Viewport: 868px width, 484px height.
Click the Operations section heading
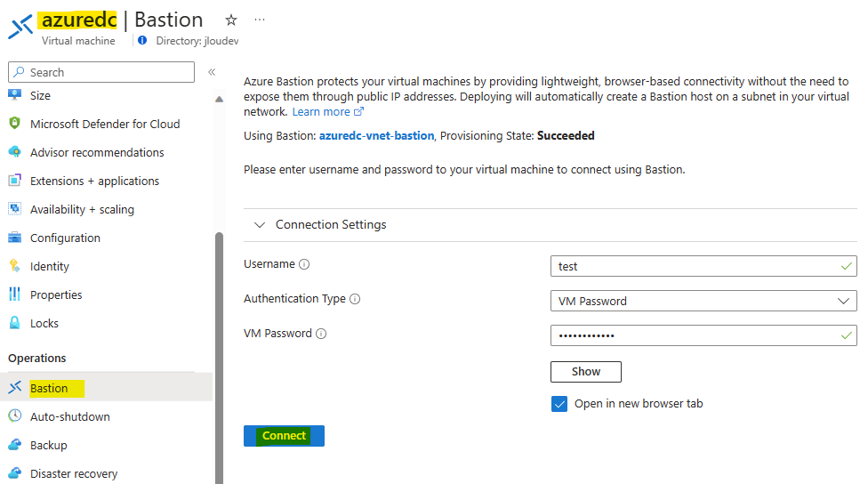point(37,359)
